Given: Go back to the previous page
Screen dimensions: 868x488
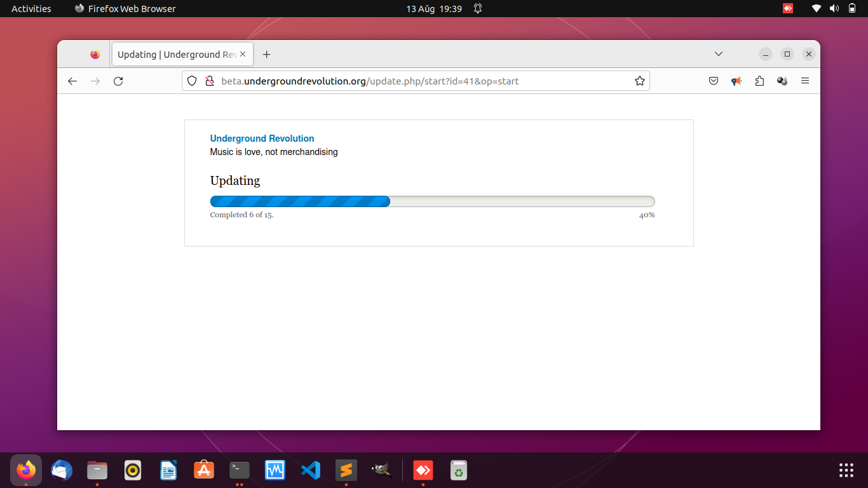Looking at the screenshot, I should (72, 81).
